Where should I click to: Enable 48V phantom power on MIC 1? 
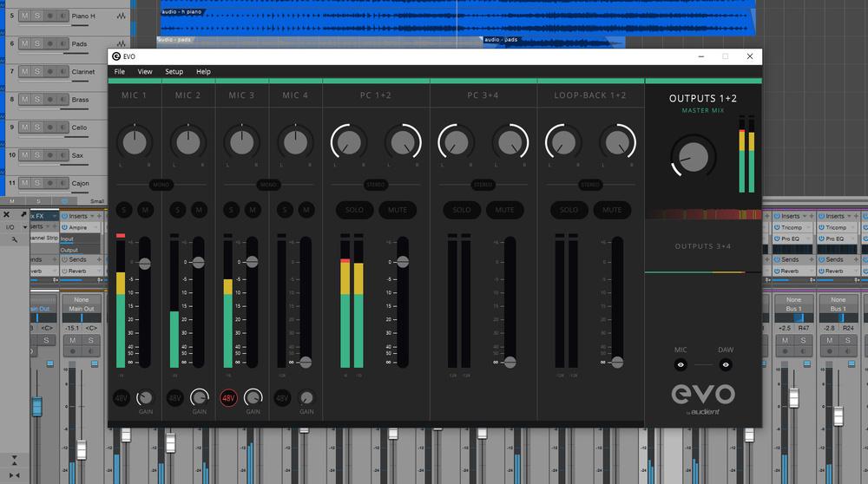122,398
